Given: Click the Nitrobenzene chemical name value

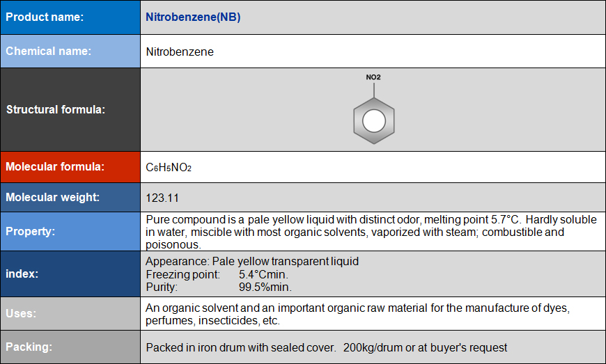Looking at the screenshot, I should pyautogui.click(x=180, y=52).
